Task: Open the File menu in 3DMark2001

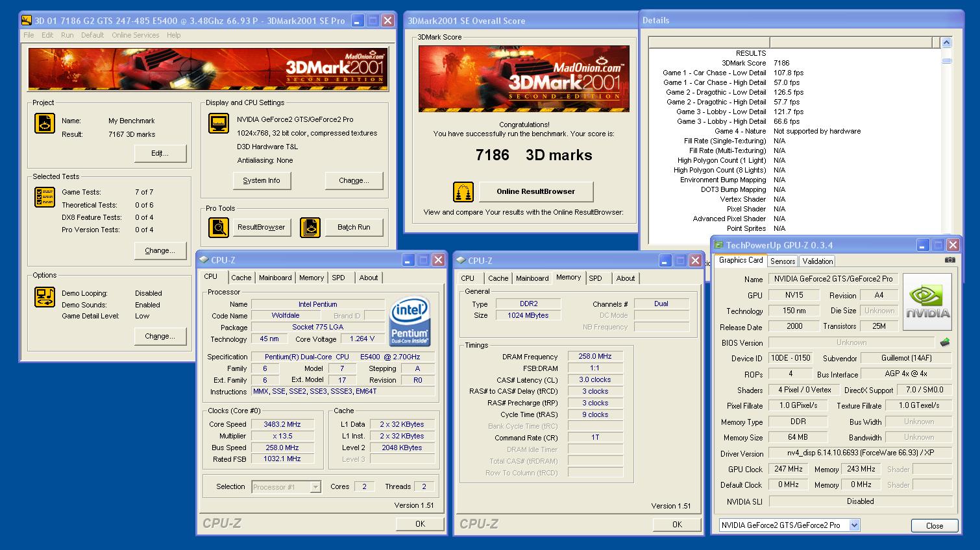Action: pyautogui.click(x=29, y=35)
